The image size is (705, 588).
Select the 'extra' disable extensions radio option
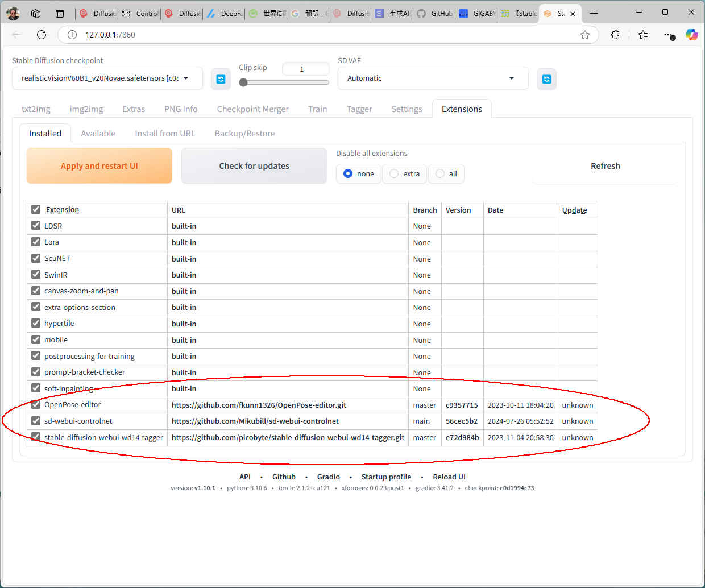(x=394, y=173)
